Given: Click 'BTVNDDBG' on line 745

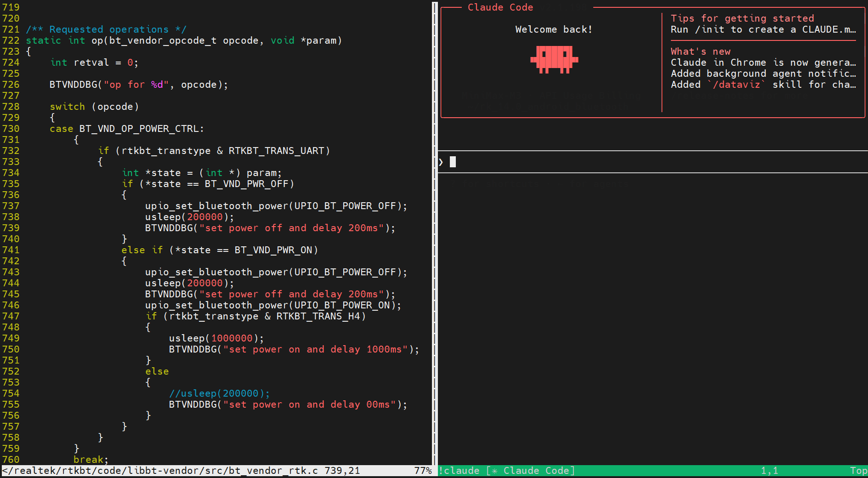Looking at the screenshot, I should pyautogui.click(x=169, y=294).
